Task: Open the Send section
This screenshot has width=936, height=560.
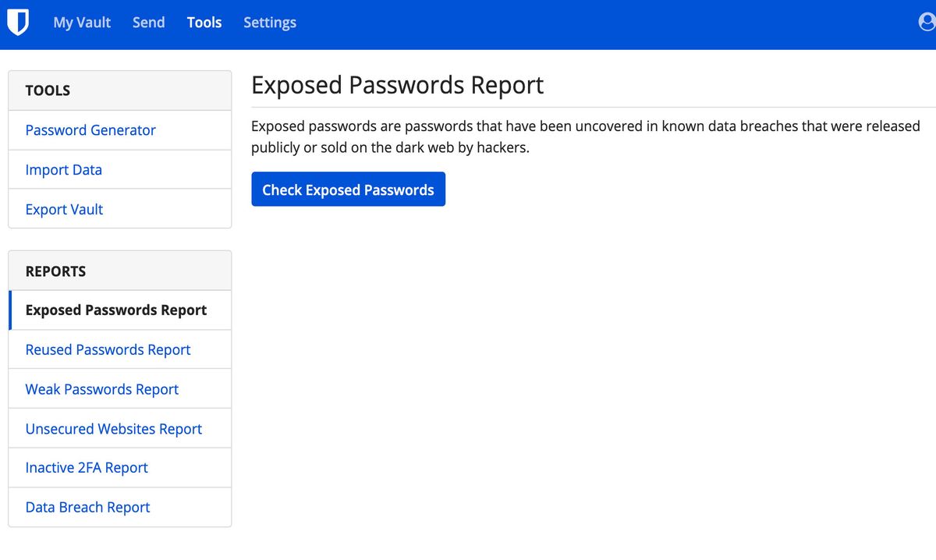Action: coord(148,23)
